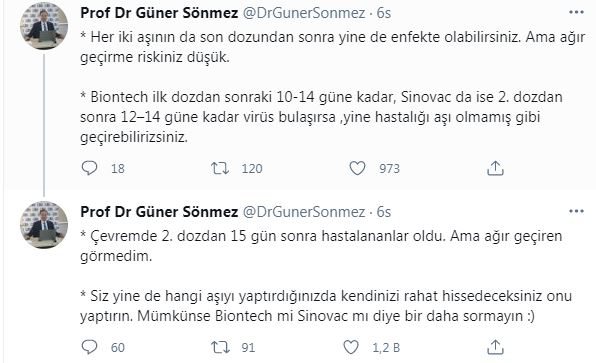596x363 pixels.
Task: Like the first tweet with 973 likes
Action: [357, 168]
